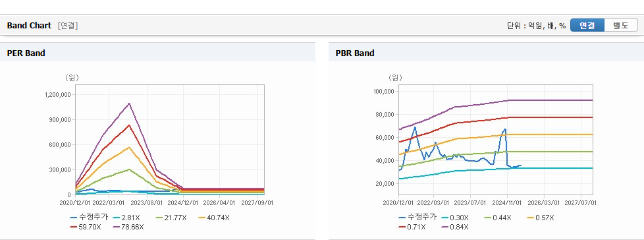Toggle the 0.84X legend series
Viewport: 644px width, 240px height.
point(454,227)
